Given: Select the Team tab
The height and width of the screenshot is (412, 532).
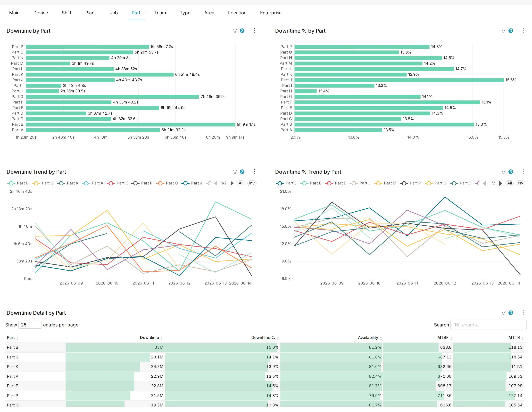Looking at the screenshot, I should 160,13.
